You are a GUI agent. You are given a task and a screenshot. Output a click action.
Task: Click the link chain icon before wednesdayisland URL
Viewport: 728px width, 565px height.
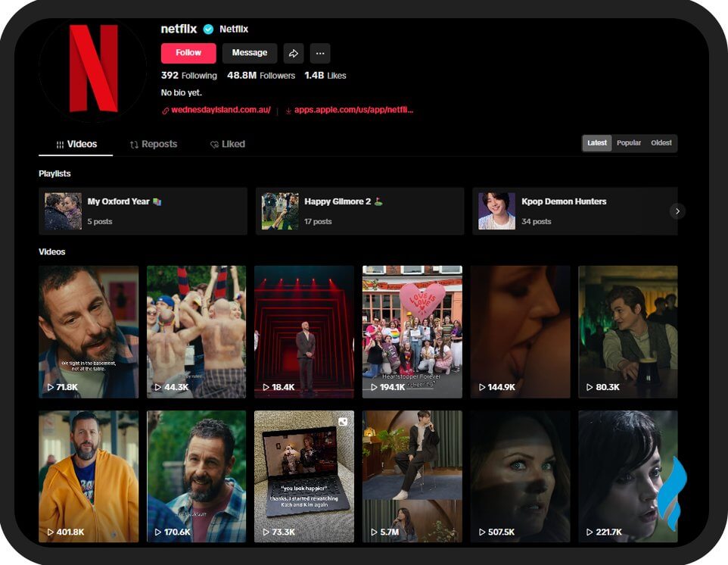tap(165, 110)
